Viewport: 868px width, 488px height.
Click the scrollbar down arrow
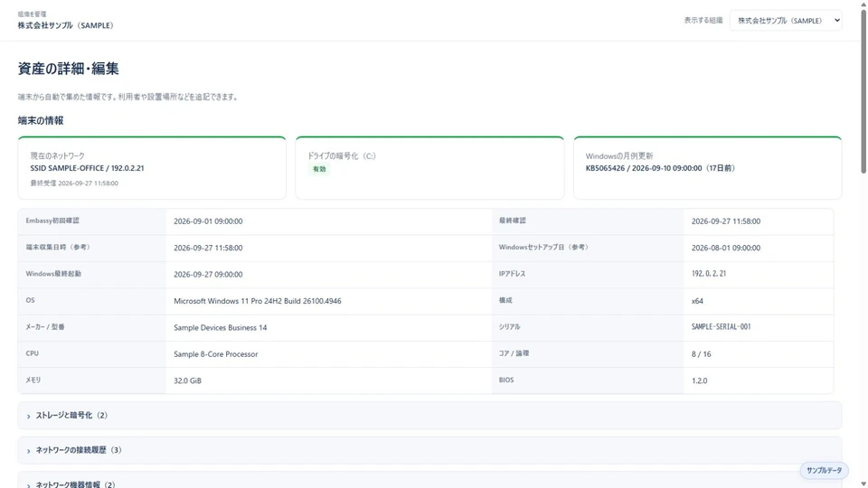click(863, 484)
